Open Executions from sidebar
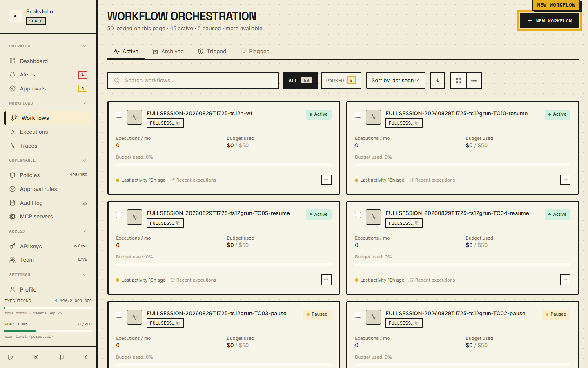This screenshot has width=588, height=368. tap(48, 132)
